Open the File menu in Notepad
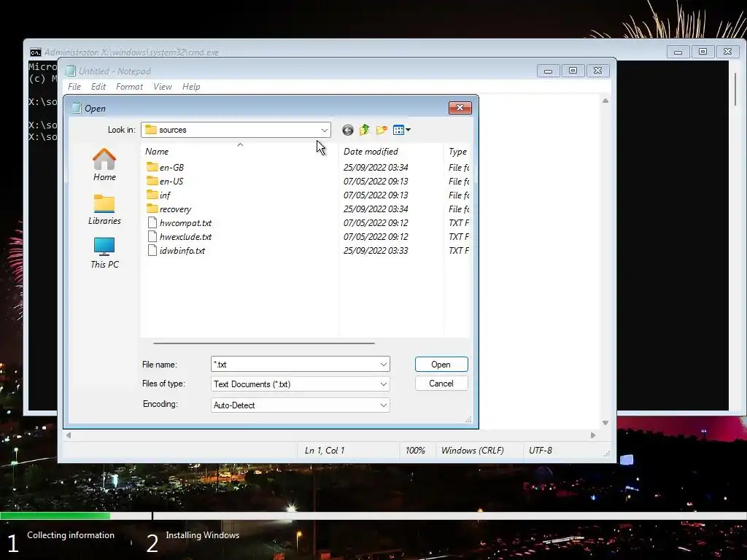Screen dimensions: 747x560 [74, 87]
